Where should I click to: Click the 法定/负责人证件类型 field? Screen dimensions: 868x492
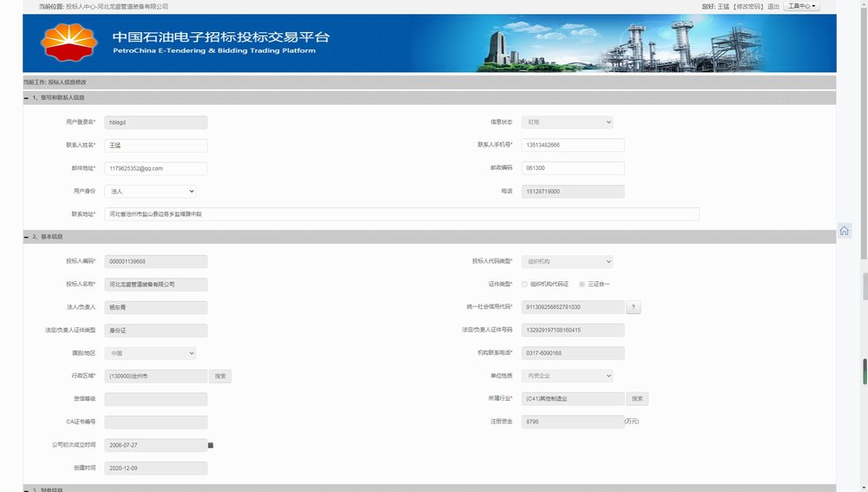pyautogui.click(x=155, y=331)
